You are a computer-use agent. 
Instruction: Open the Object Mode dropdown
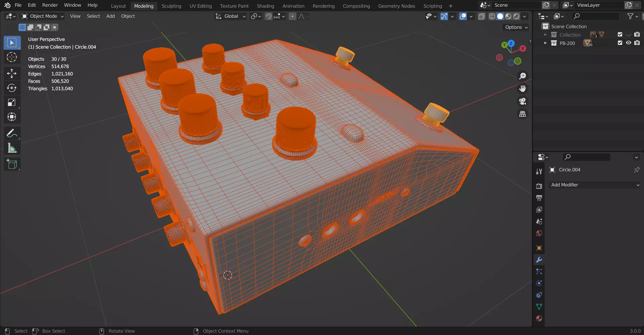pos(42,16)
